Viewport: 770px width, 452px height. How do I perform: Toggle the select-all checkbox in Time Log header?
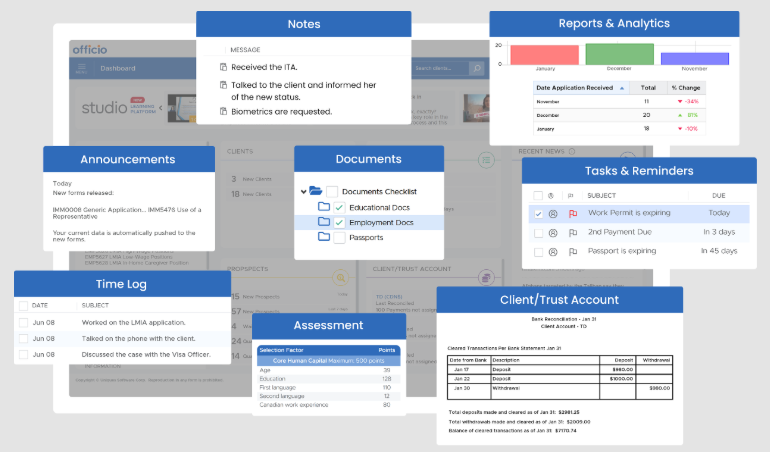(23, 306)
